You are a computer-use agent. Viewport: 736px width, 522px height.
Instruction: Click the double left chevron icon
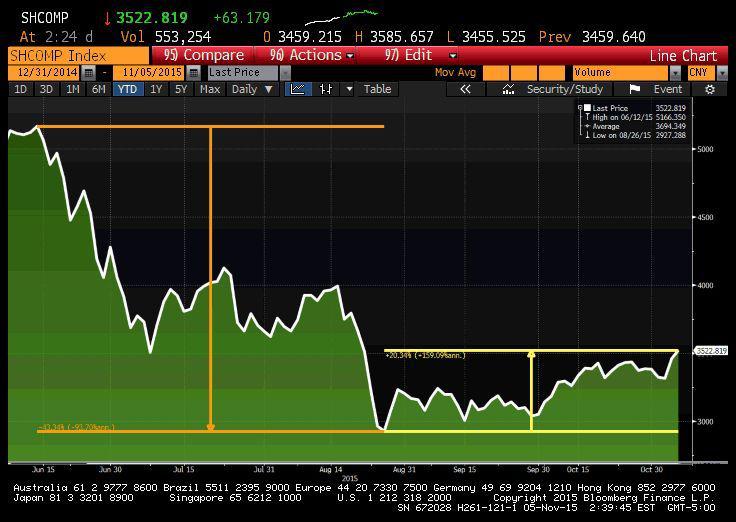point(465,89)
